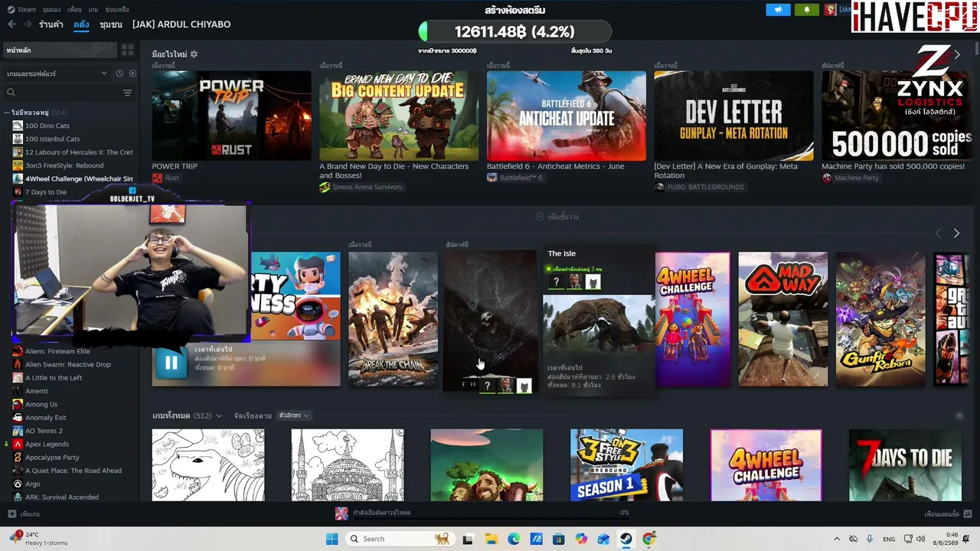The image size is (980, 551).
Task: Open the weather widget on the taskbar
Action: [37, 539]
